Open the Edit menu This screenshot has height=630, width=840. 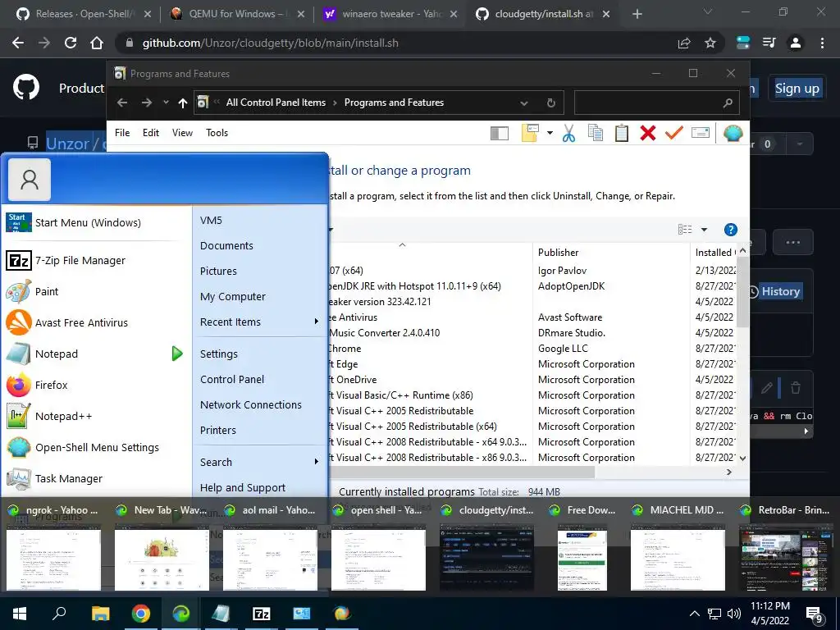(151, 133)
